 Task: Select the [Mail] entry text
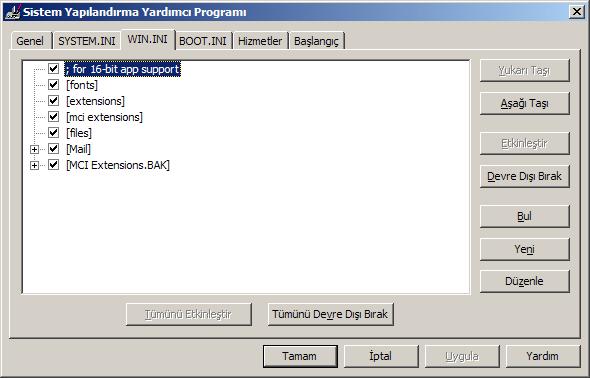tap(79, 149)
